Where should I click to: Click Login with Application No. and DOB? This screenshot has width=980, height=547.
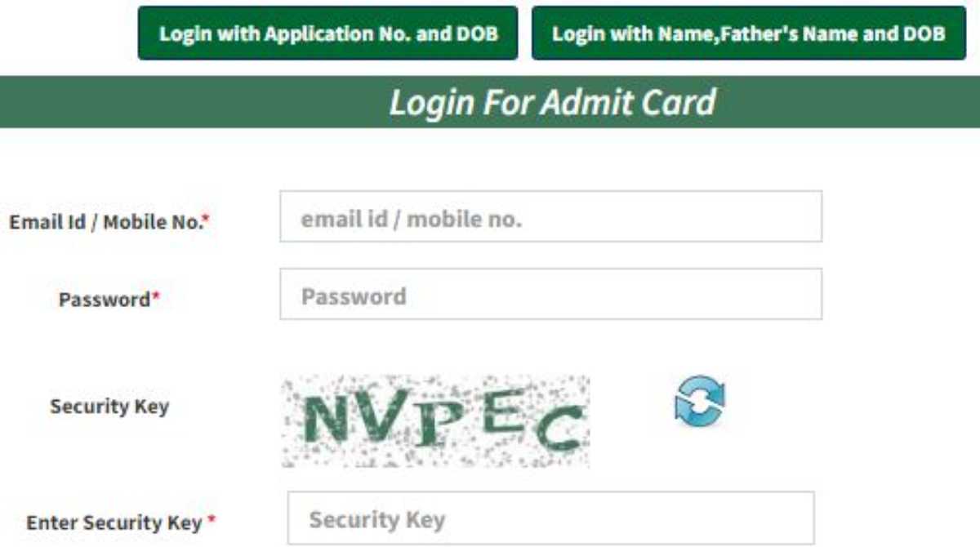coord(327,33)
